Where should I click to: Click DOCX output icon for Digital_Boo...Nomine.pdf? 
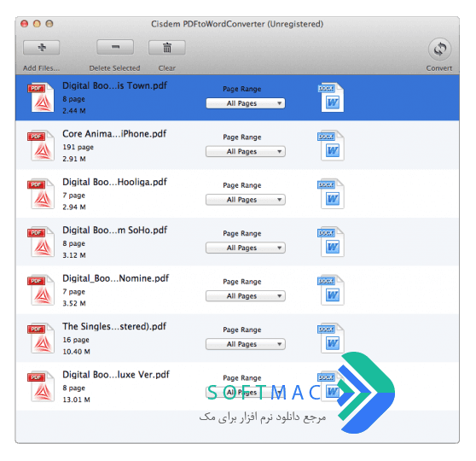[x=331, y=290]
